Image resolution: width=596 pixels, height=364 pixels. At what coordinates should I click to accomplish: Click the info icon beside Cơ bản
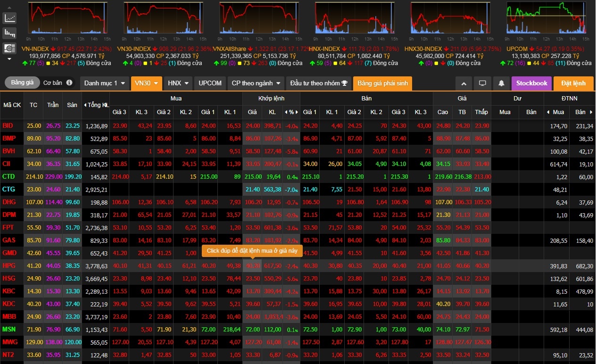pos(69,83)
